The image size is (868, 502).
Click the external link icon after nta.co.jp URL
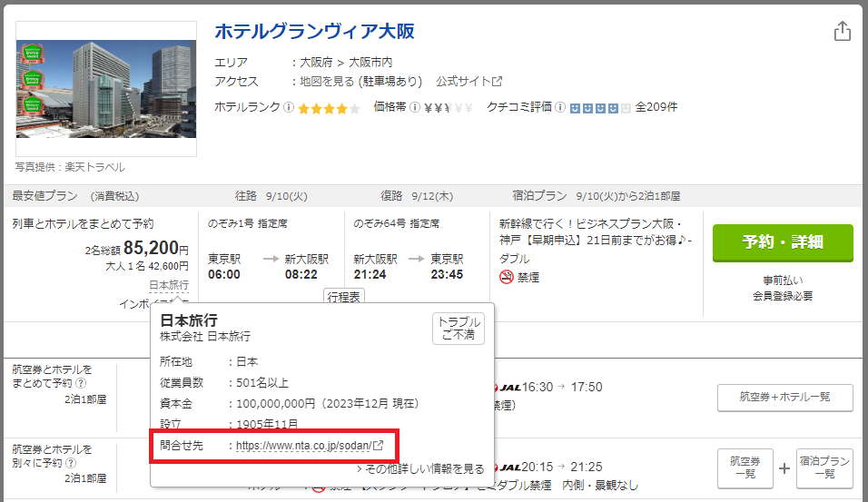tap(379, 446)
